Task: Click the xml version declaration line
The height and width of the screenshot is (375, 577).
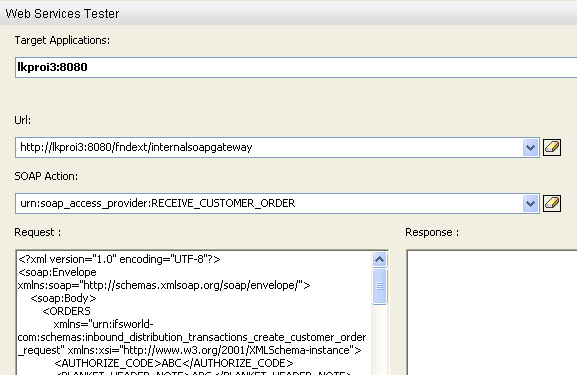Action: pyautogui.click(x=119, y=259)
